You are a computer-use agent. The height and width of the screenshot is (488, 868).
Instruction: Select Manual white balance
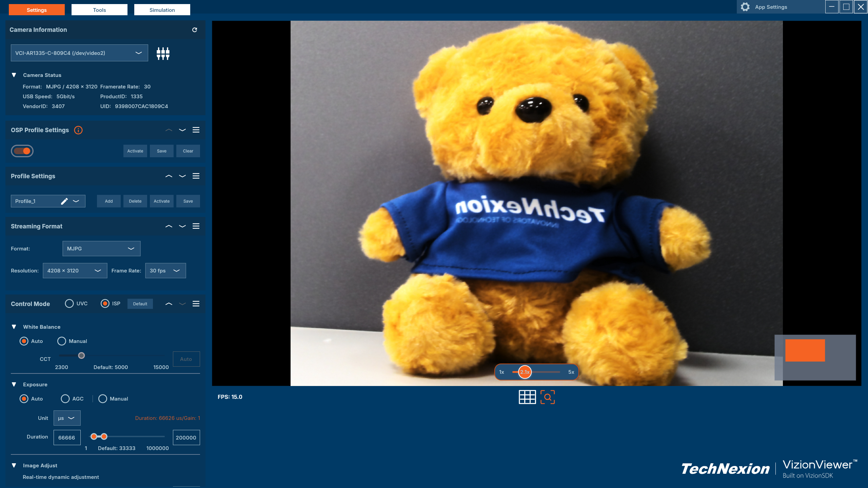(62, 341)
